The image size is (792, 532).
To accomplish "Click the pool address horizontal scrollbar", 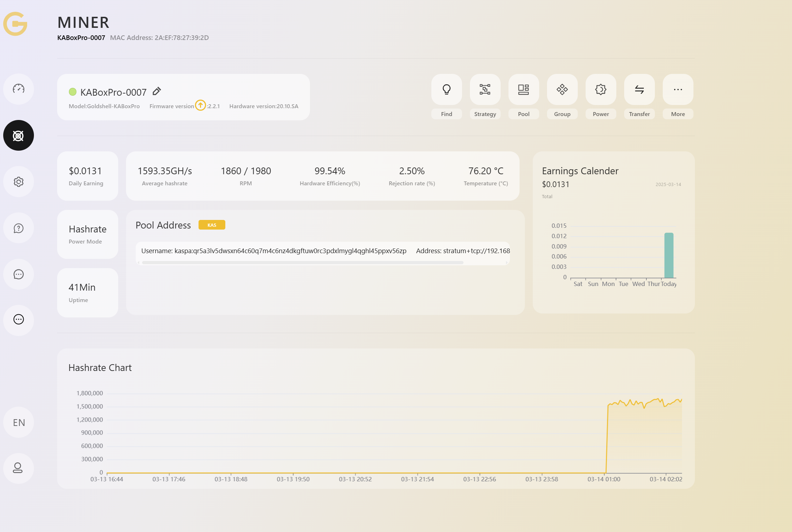I will pyautogui.click(x=302, y=262).
